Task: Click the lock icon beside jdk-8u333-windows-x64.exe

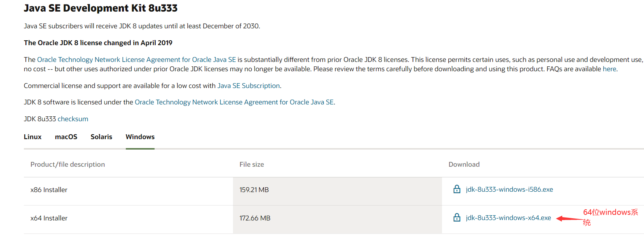Action: pos(457,217)
